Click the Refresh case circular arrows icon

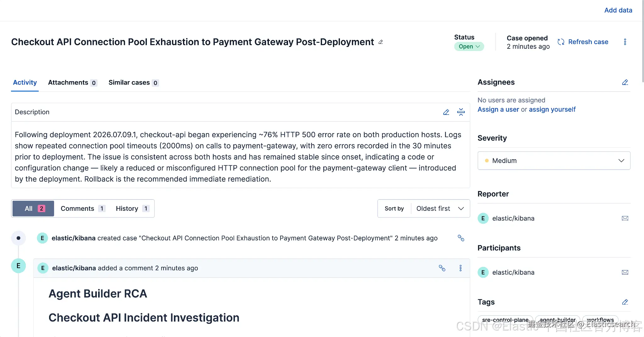point(561,42)
